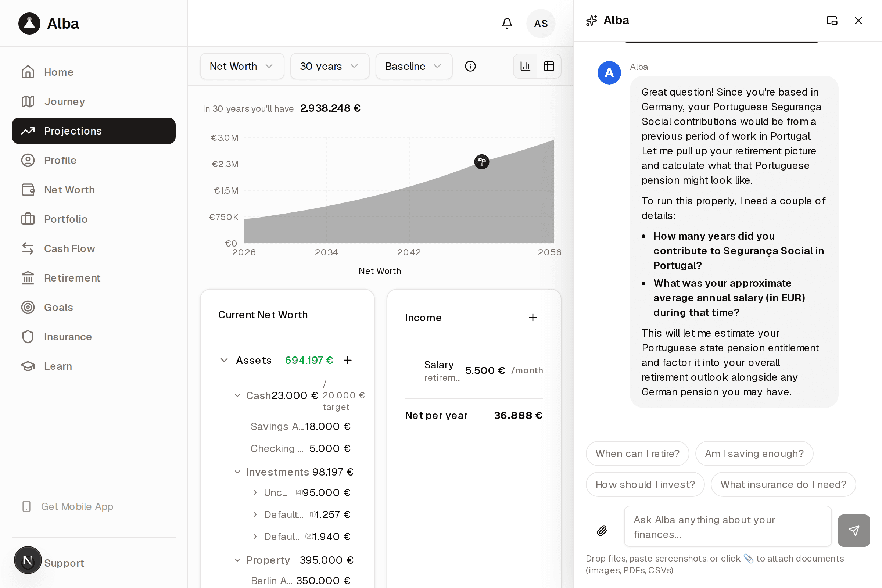This screenshot has height=588, width=882.
Task: Open the Retirement page label
Action: point(72,278)
